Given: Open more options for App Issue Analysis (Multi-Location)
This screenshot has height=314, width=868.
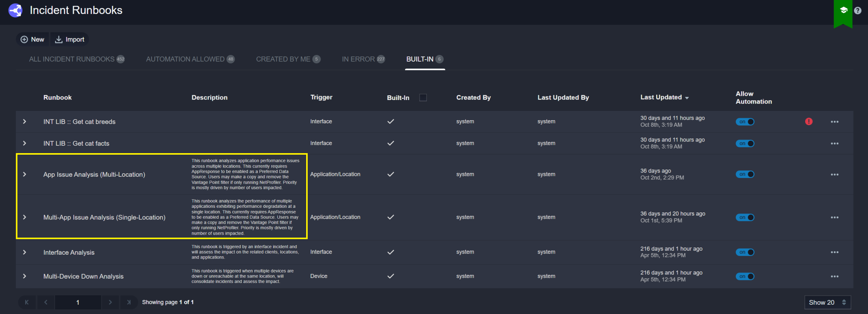Looking at the screenshot, I should [835, 174].
